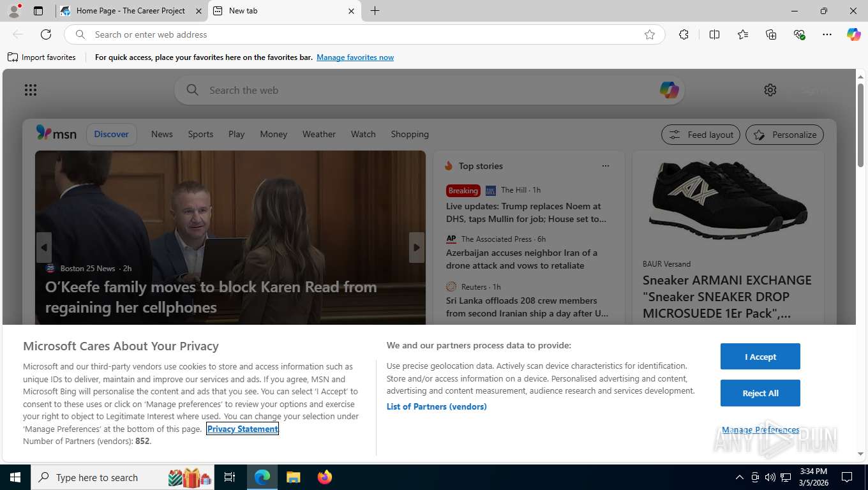Open Azerbaijan accuses Iran drone attack story
The height and width of the screenshot is (490, 868).
point(521,259)
